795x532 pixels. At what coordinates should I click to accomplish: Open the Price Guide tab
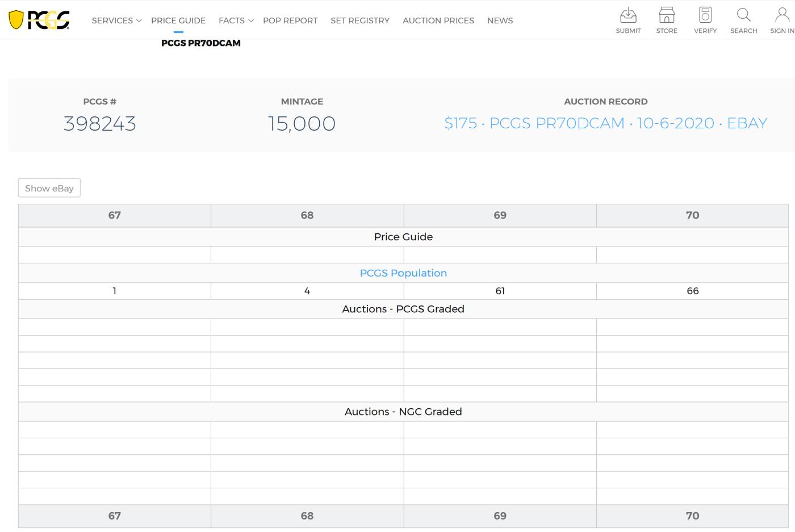[178, 20]
